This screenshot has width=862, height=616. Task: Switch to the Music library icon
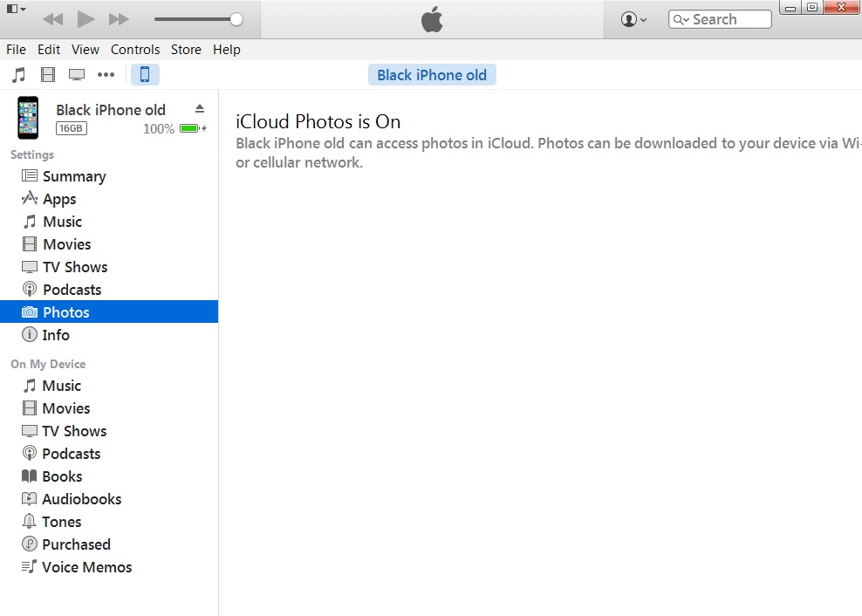tap(18, 74)
